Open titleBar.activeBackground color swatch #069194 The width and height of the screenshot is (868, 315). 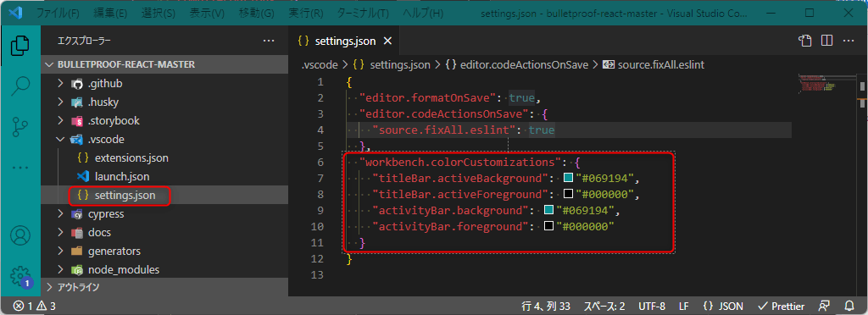click(x=568, y=178)
